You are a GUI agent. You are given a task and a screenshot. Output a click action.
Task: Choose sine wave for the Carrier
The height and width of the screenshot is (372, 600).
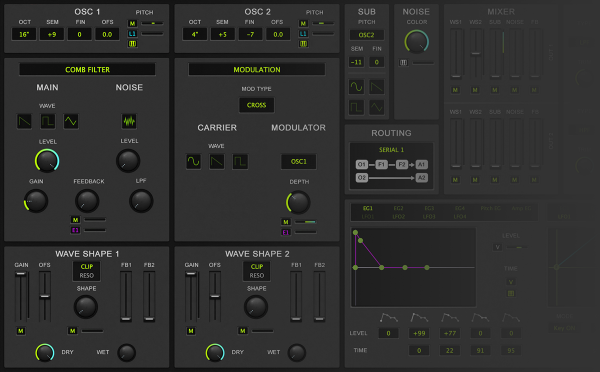point(194,162)
